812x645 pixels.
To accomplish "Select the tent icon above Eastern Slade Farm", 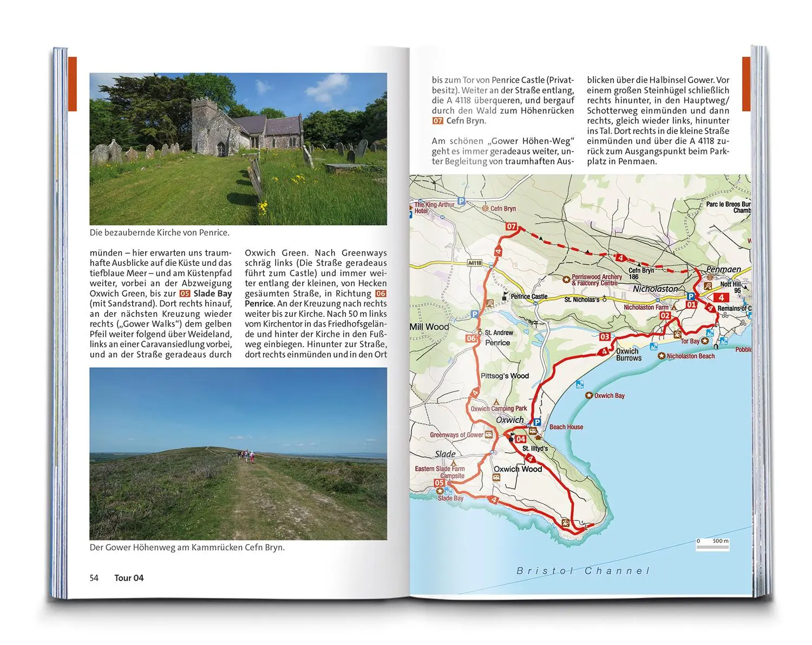I will (x=454, y=463).
